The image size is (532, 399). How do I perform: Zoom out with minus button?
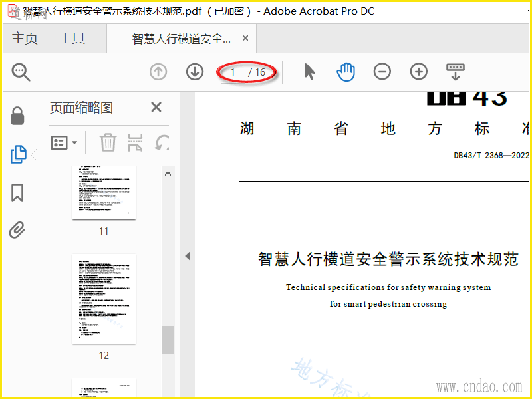tap(382, 72)
